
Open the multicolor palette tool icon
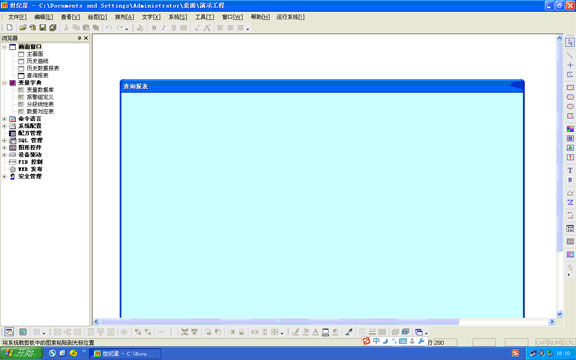tap(570, 129)
